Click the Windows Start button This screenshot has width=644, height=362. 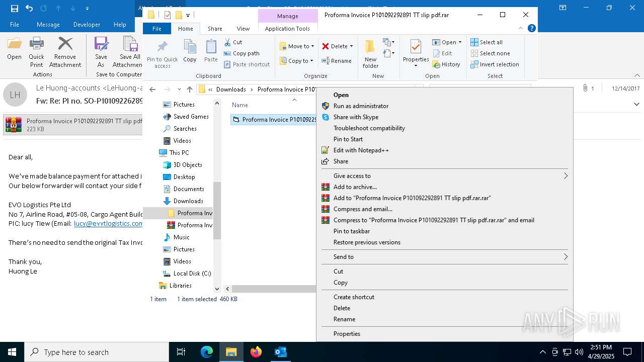[12, 352]
